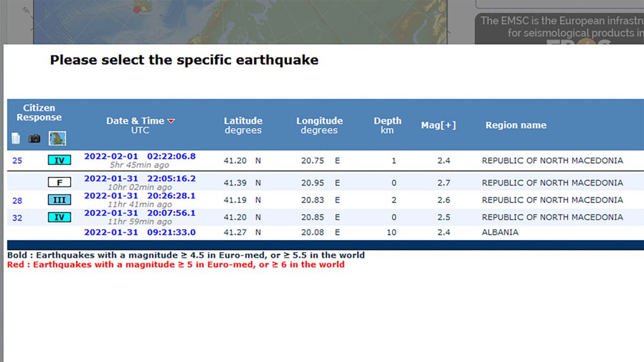
Task: Click the testimonies document icon in header
Action: pos(16,139)
